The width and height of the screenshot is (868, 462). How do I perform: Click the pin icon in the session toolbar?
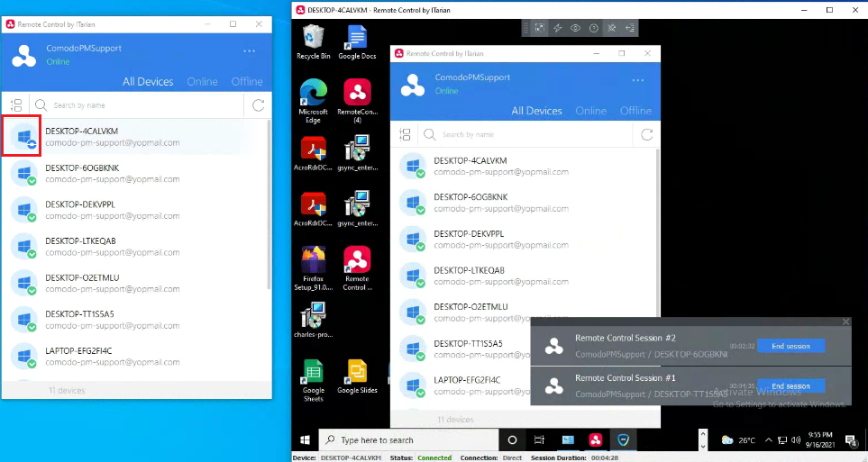[x=612, y=28]
